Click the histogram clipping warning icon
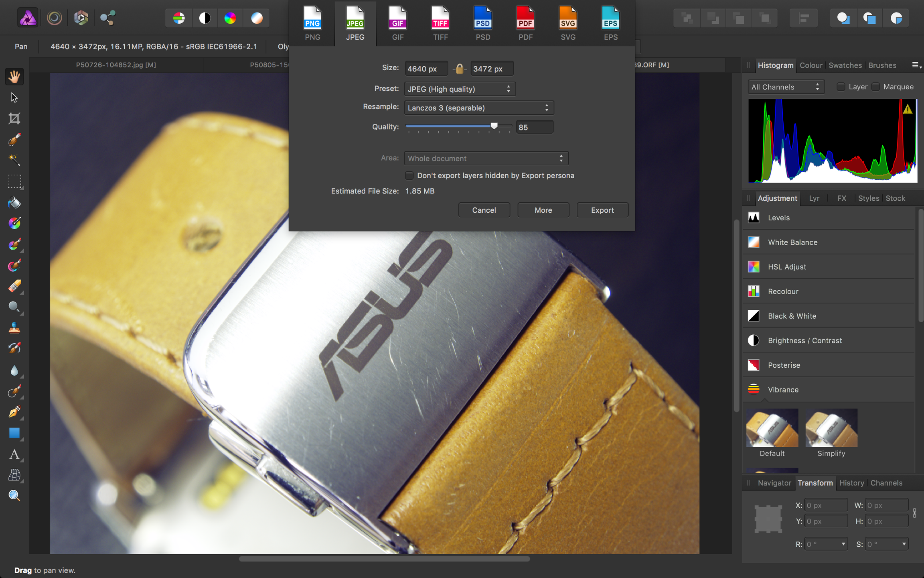The width and height of the screenshot is (924, 578). click(907, 109)
